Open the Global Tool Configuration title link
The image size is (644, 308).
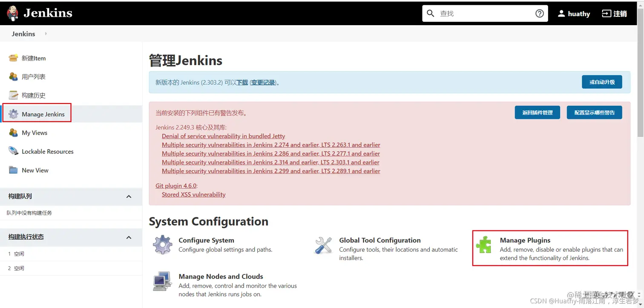coord(380,240)
